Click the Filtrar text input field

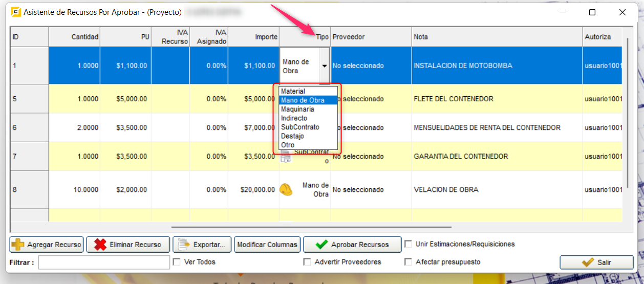pyautogui.click(x=104, y=263)
